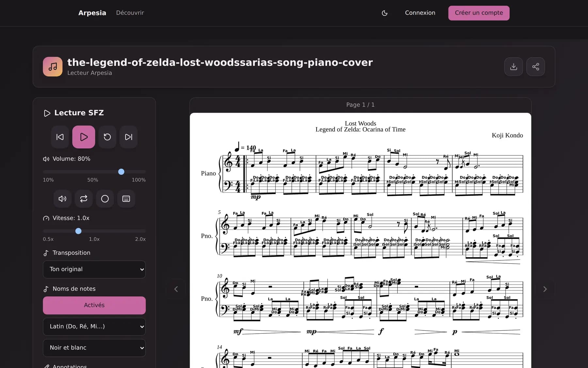Viewport: 588px width, 368px height.
Task: Click the music note app logo icon
Action: pos(53,67)
